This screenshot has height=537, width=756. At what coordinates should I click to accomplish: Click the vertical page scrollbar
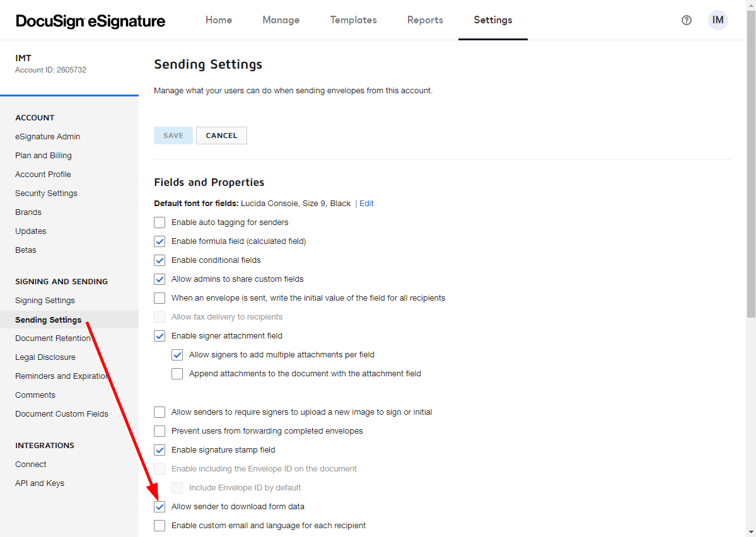click(751, 164)
